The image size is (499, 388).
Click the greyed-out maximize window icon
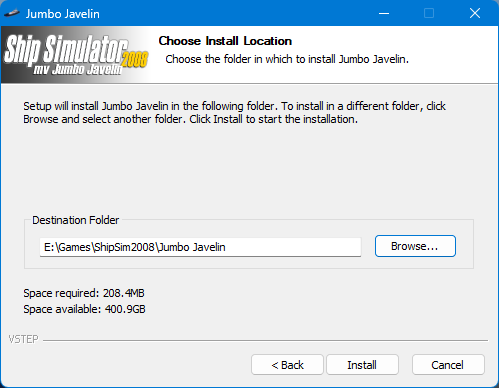[429, 14]
